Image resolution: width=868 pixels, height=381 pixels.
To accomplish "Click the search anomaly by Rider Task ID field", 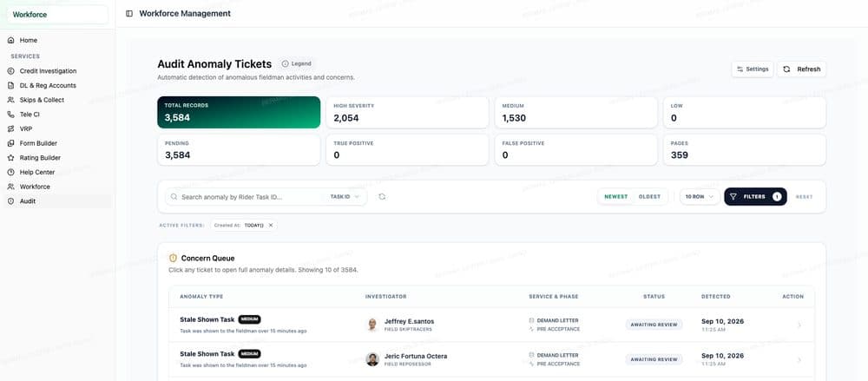I will pos(246,197).
